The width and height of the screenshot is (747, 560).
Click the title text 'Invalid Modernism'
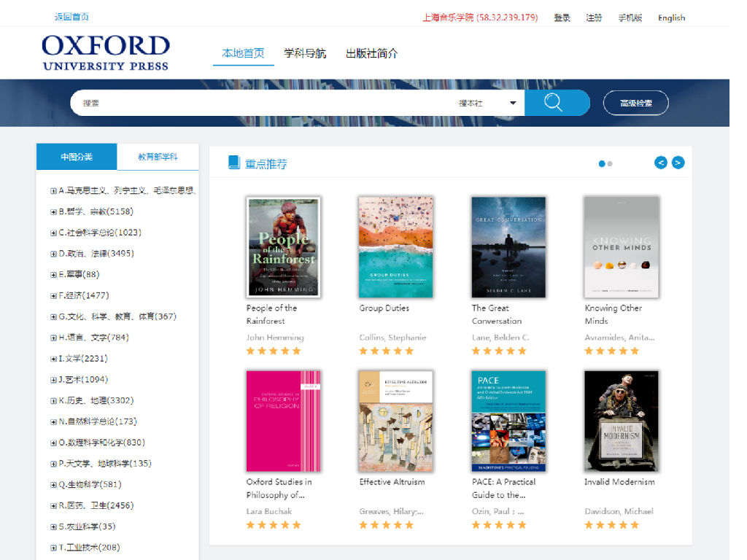[619, 482]
